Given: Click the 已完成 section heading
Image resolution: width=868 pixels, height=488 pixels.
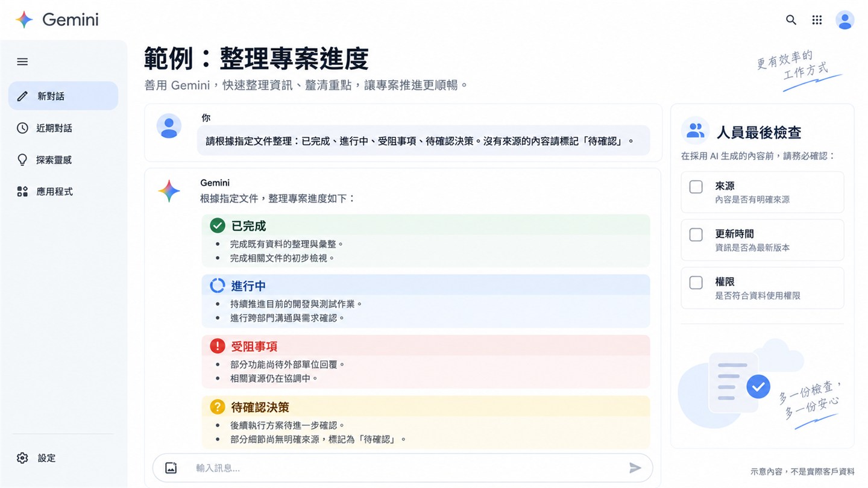Looking at the screenshot, I should (x=248, y=226).
